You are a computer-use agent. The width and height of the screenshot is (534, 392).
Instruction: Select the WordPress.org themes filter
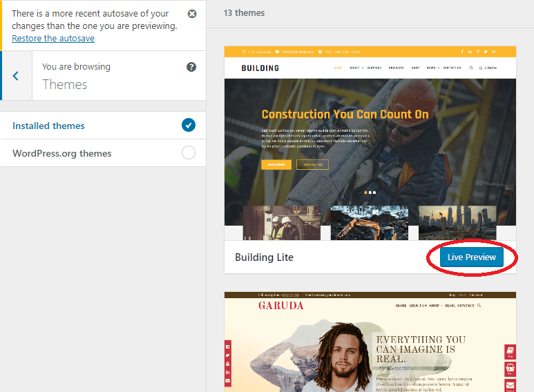click(103, 153)
